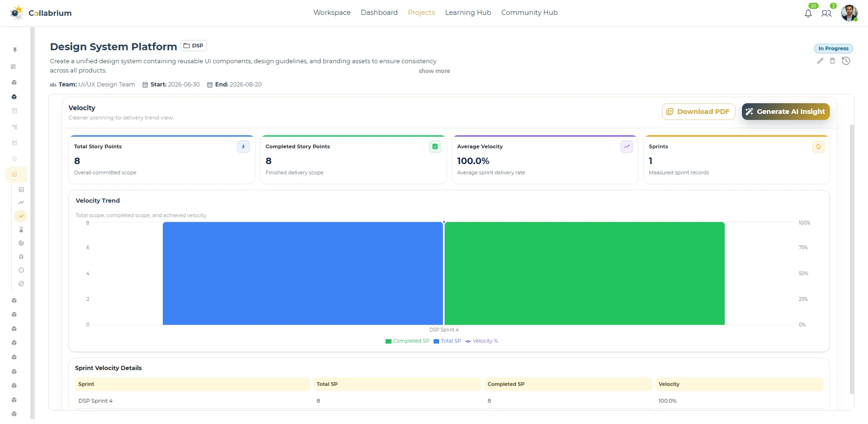Open the kanban board icon in sidebar
This screenshot has height=424, width=868.
[14, 143]
